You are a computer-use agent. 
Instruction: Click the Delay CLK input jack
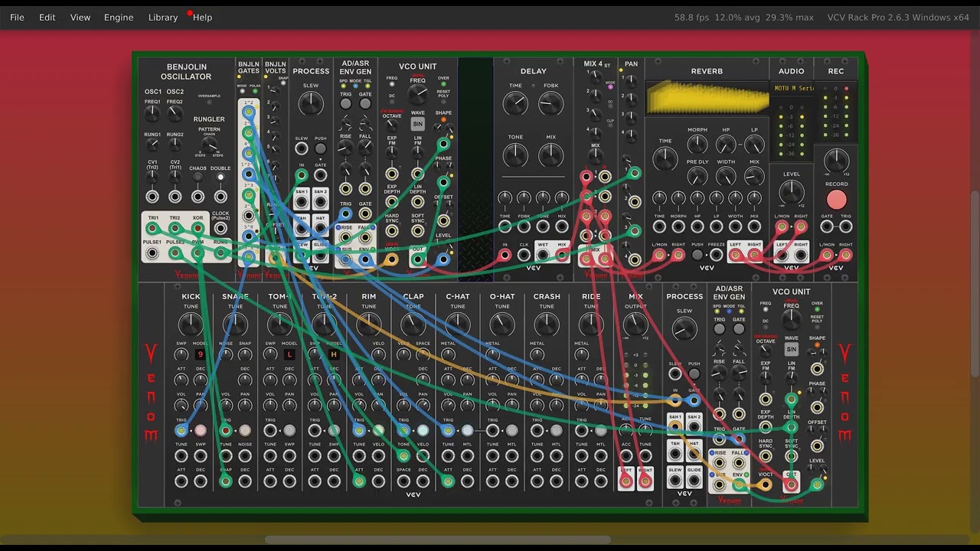[524, 256]
